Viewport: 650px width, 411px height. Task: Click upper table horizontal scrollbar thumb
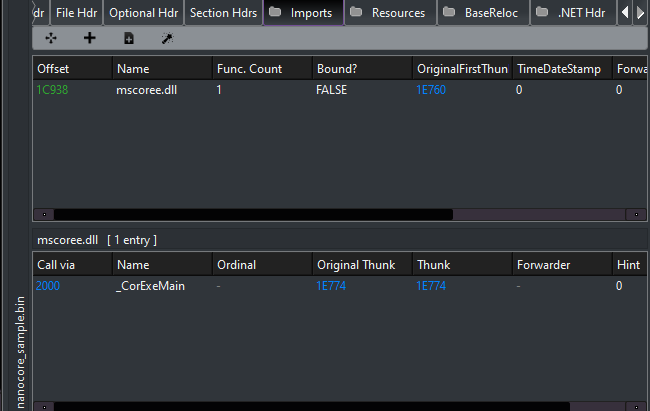click(253, 215)
